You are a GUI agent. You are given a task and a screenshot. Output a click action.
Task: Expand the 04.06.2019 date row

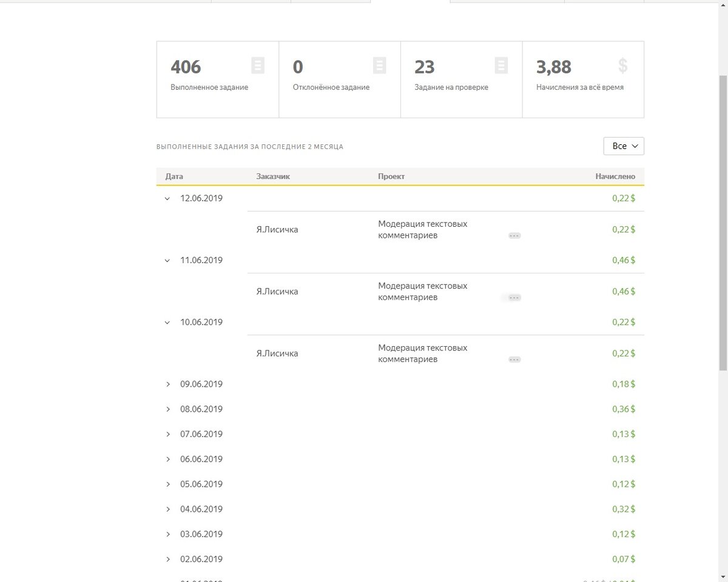point(168,509)
